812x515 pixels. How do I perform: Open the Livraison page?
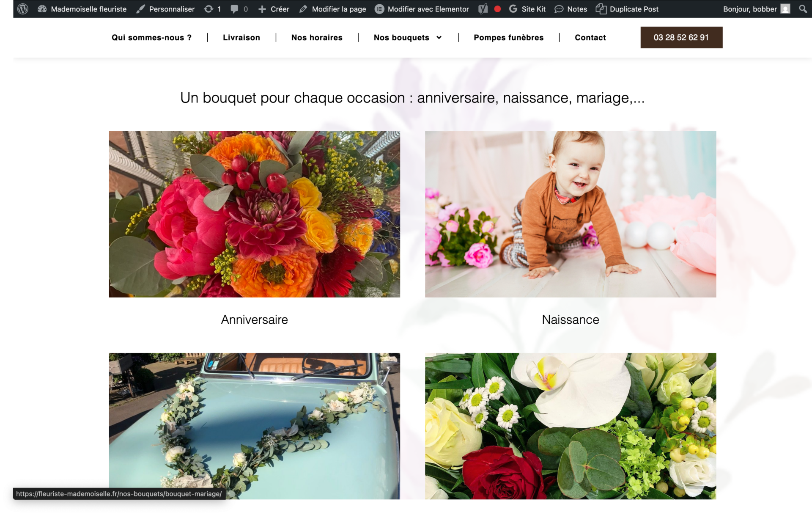coord(241,38)
